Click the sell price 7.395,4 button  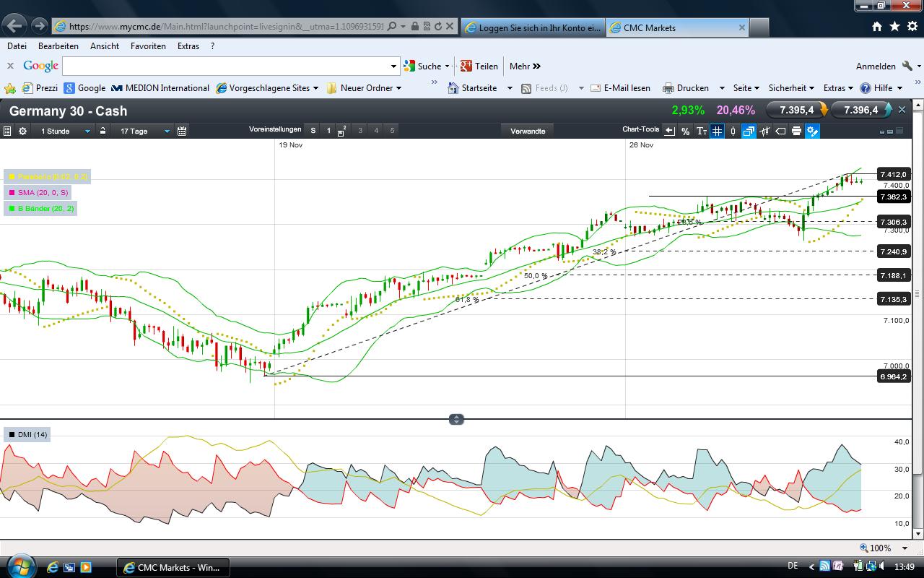(797, 110)
